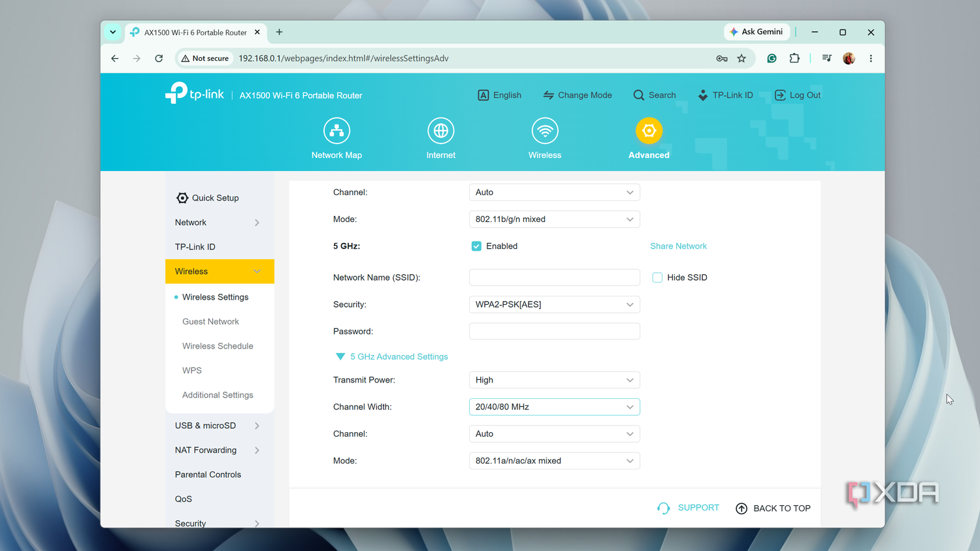Open the Security dropdown WPA2-PSK[AES]
Screen dimensions: 980x551
[555, 305]
